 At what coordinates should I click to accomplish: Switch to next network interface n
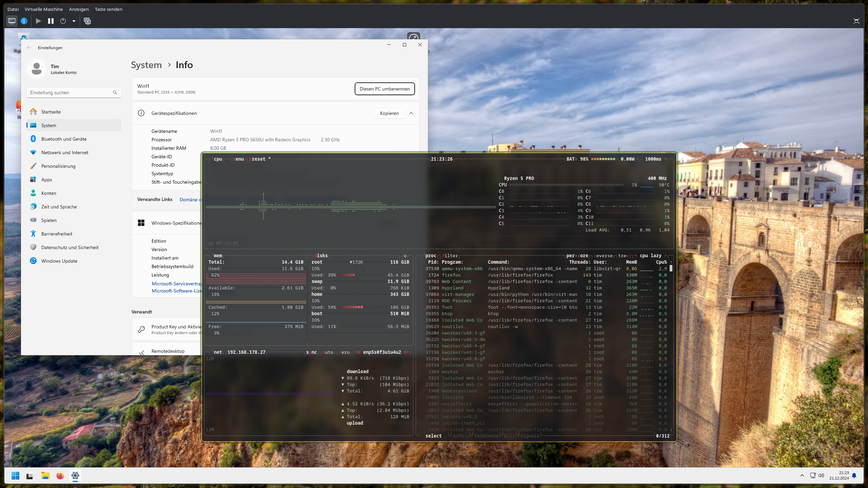click(x=407, y=352)
